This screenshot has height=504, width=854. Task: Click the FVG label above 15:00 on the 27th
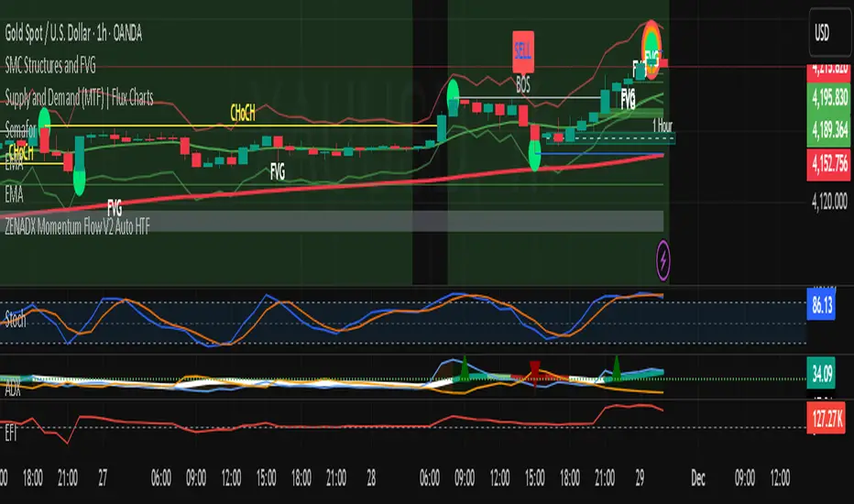click(x=278, y=172)
